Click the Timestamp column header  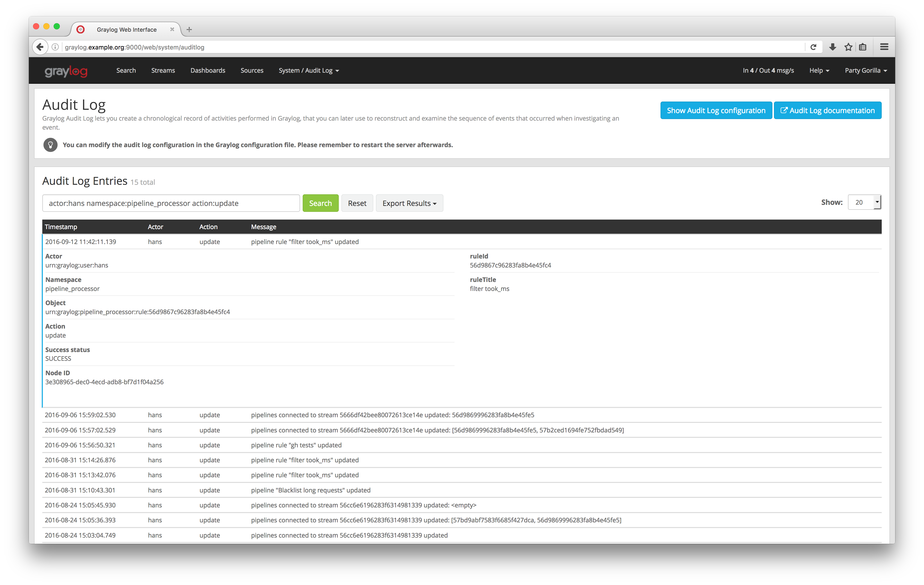[x=61, y=227]
